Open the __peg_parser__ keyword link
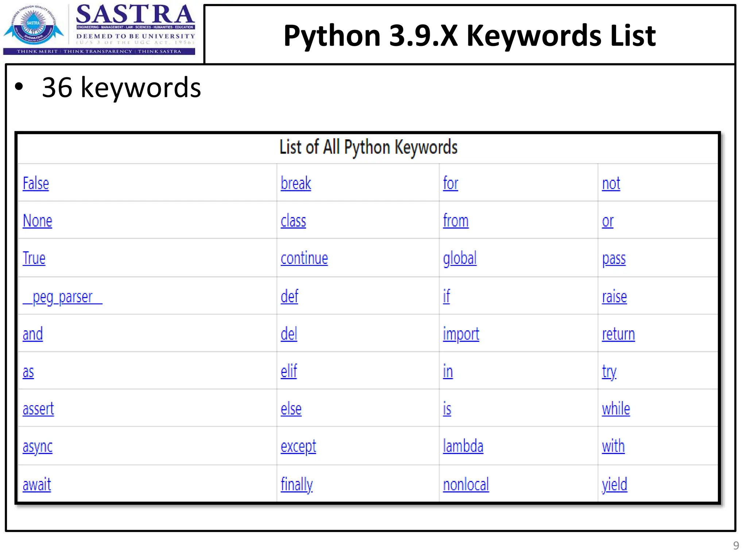Viewport: 747px width, 560px height. 62,297
